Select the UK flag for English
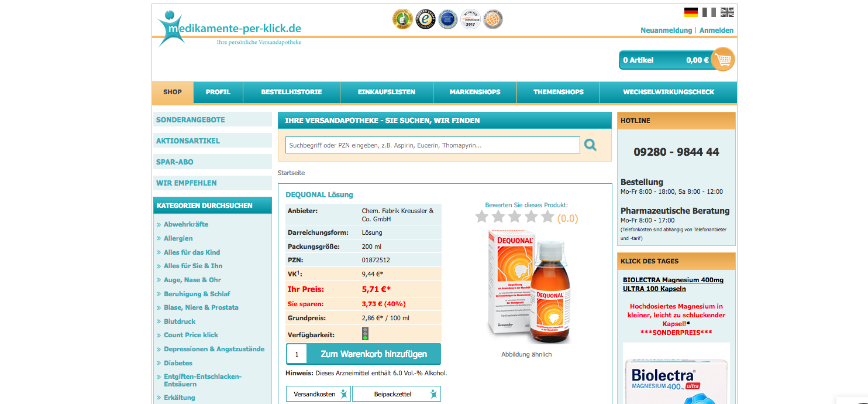Viewport: 868px width, 404px height. [x=727, y=12]
